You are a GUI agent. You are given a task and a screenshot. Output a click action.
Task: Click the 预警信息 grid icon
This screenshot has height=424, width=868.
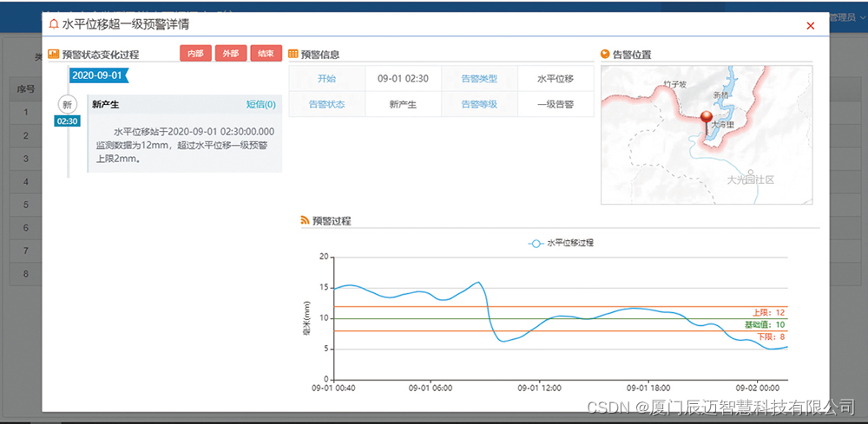click(x=293, y=54)
